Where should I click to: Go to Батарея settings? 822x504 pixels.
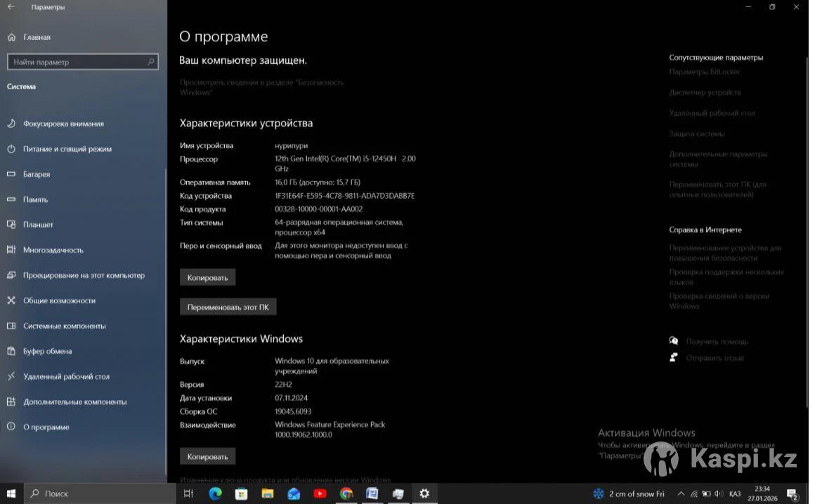coord(37,174)
